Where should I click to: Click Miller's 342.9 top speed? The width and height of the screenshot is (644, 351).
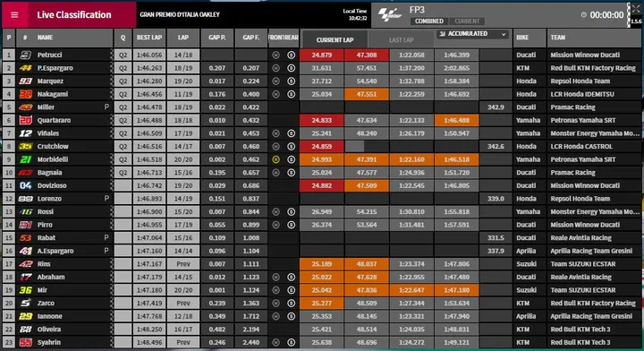tap(496, 107)
